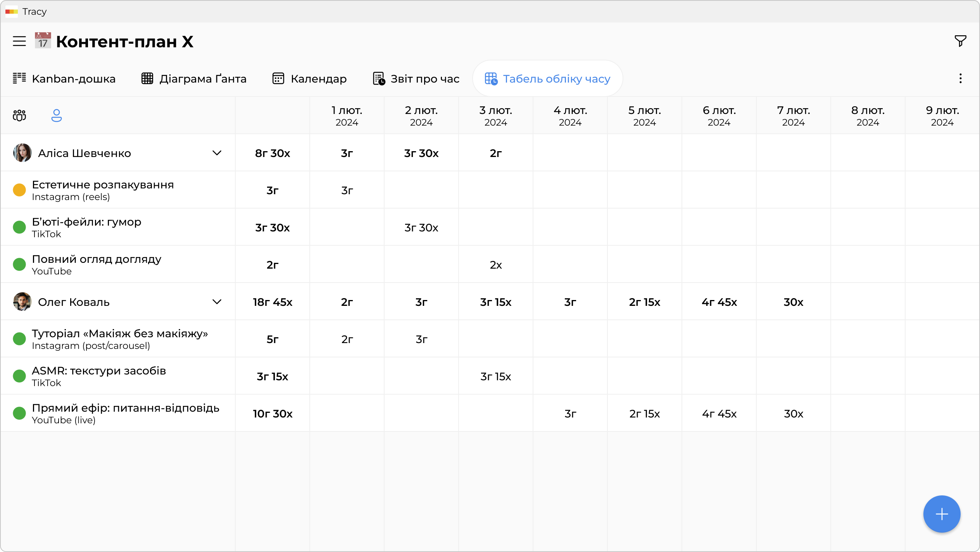
Task: Open the filter funnel icon
Action: point(960,41)
